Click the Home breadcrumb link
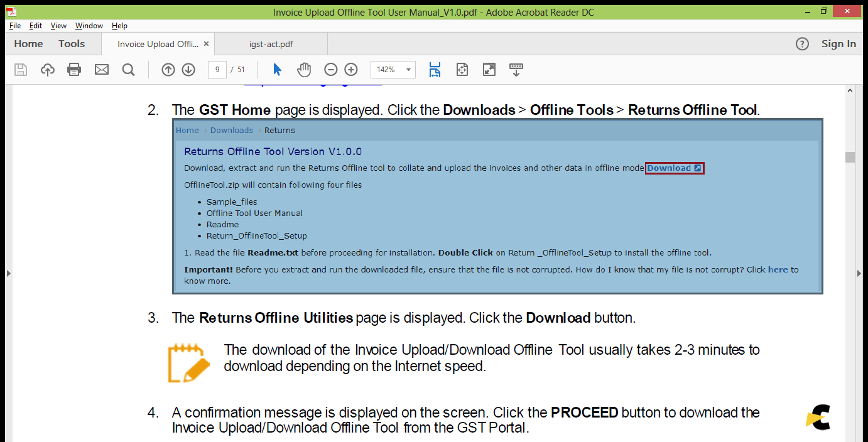 187,131
